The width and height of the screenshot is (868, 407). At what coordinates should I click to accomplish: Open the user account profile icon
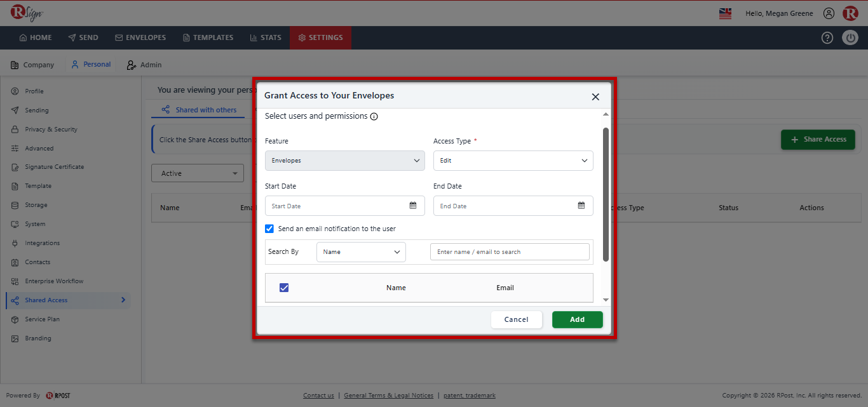[x=829, y=13]
